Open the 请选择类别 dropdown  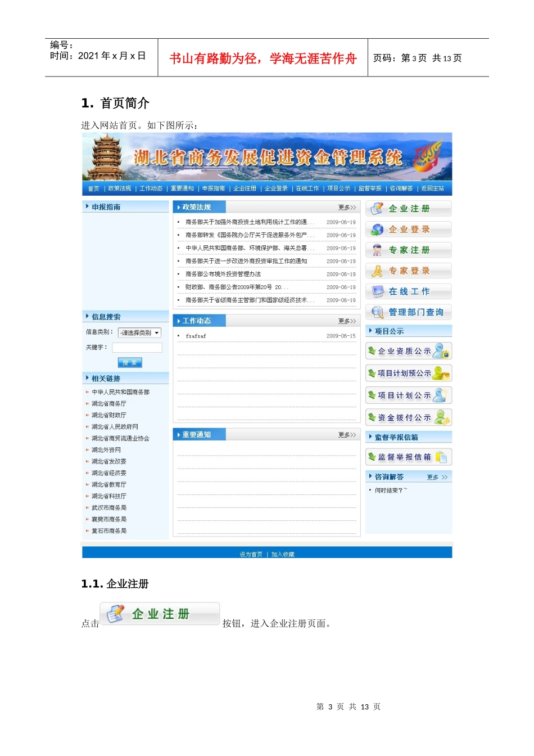pos(139,333)
